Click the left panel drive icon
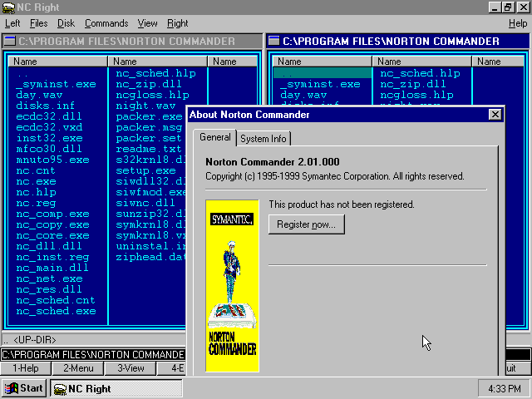Image resolution: width=532 pixels, height=399 pixels. (10, 41)
